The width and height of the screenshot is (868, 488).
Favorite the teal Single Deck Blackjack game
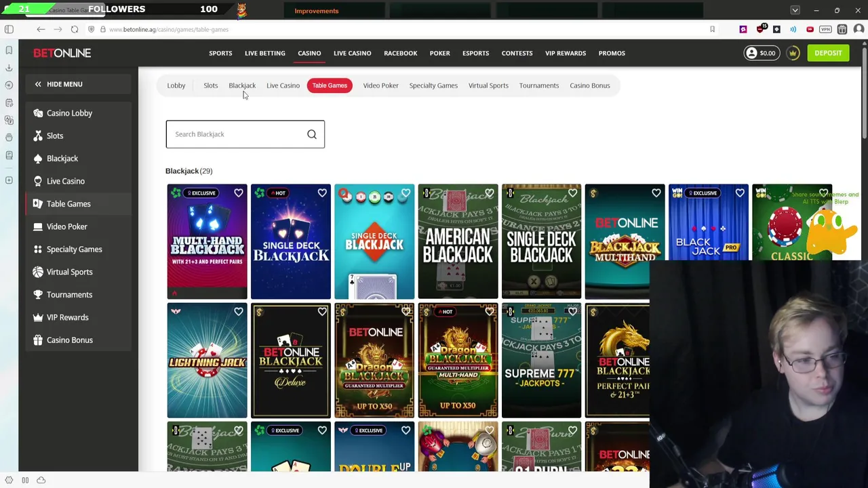click(406, 193)
